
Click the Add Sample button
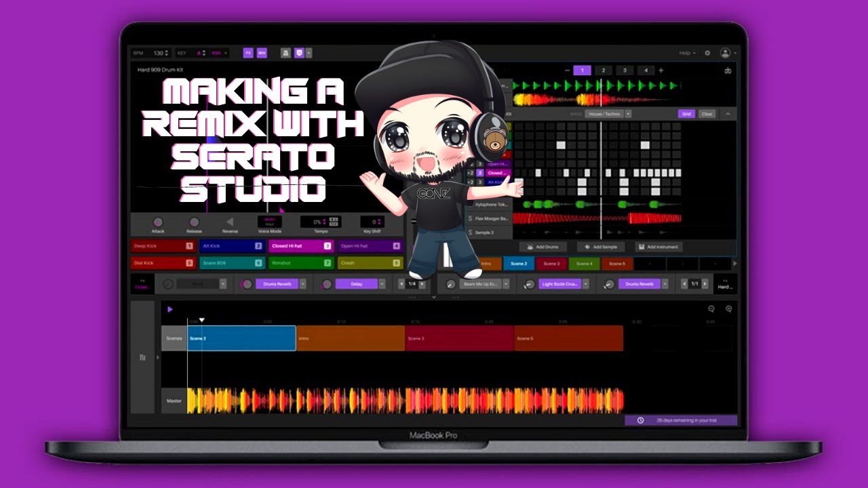click(601, 247)
